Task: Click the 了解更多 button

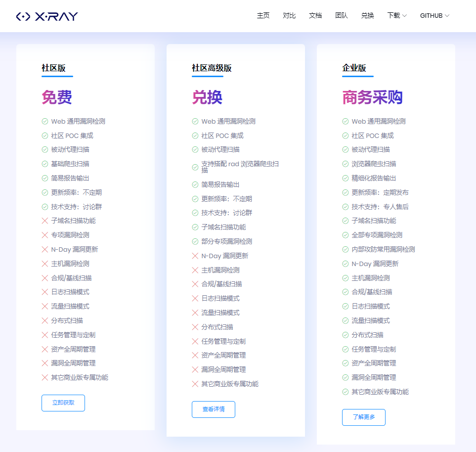Action: [364, 417]
